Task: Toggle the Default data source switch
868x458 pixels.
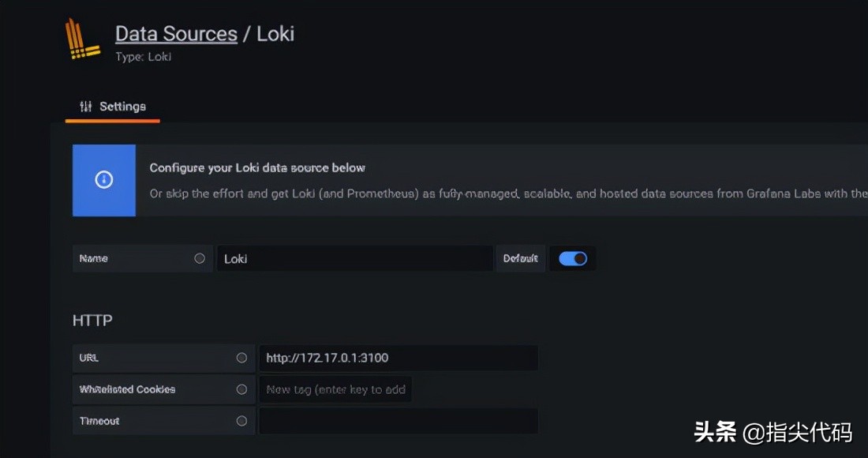Action: click(x=573, y=258)
